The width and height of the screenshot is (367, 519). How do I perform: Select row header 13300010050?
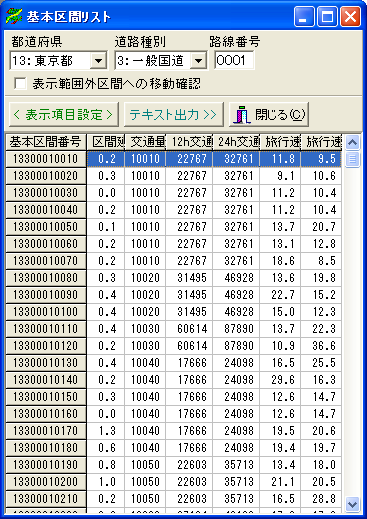click(46, 227)
